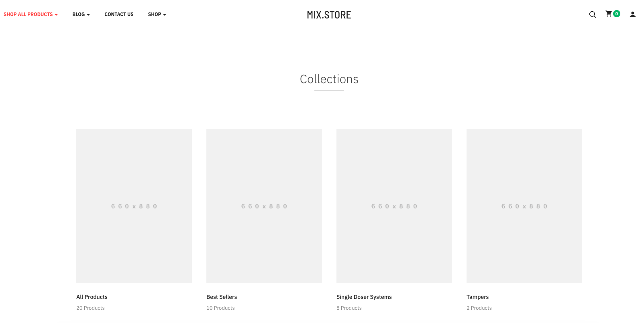Image resolution: width=644 pixels, height=323 pixels.
Task: Open the search icon in header
Action: coord(592,14)
